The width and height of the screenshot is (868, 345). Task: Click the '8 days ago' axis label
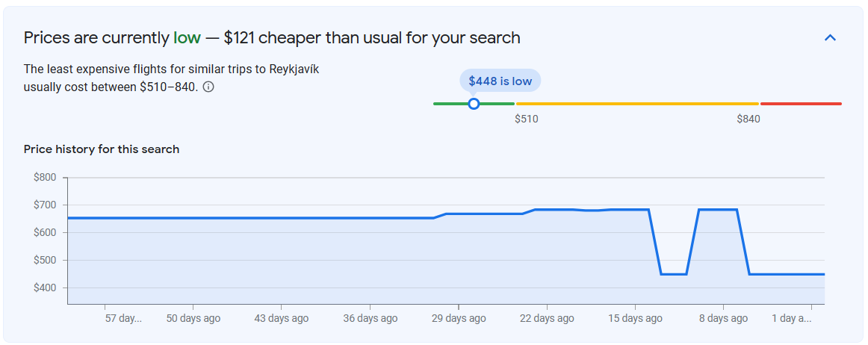(724, 318)
